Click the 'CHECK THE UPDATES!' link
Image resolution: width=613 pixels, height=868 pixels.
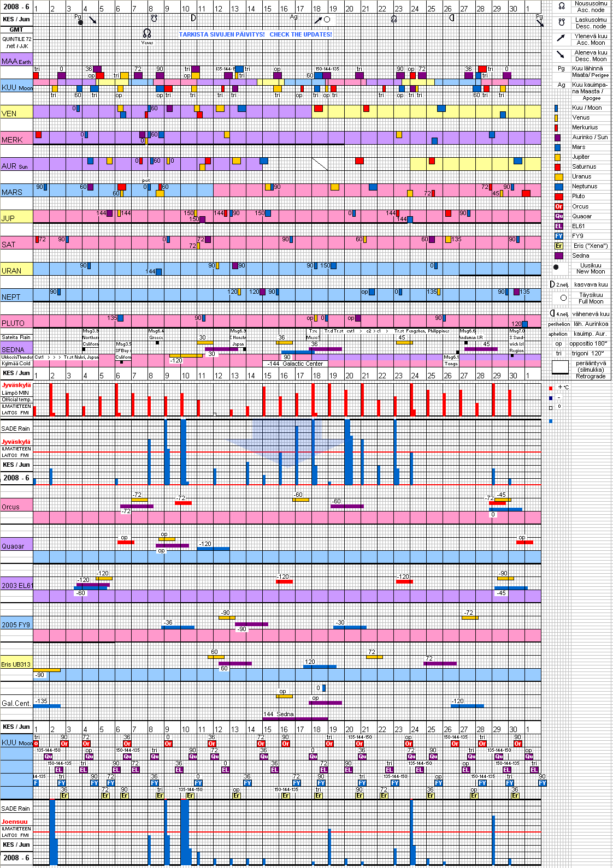[x=300, y=34]
